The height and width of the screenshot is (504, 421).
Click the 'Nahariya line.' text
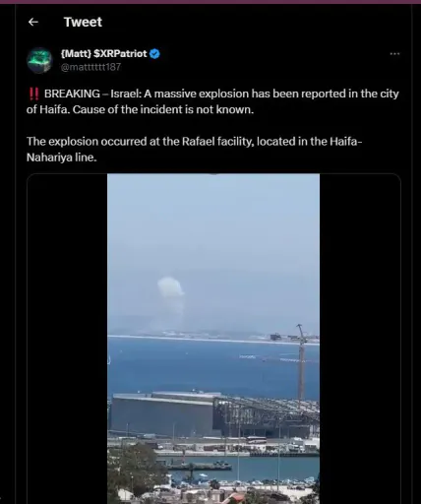[62, 157]
